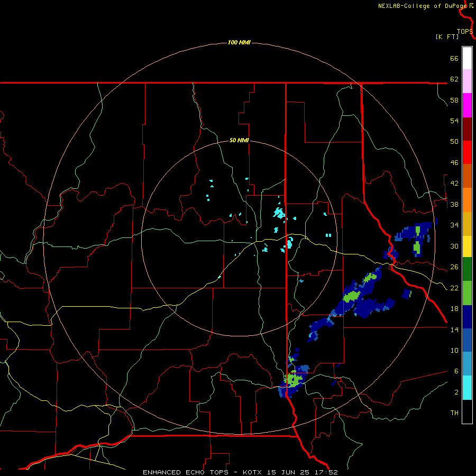Click the light pink legend swatch between 58 and 62
Screen dimensions: 476x476
[467, 81]
